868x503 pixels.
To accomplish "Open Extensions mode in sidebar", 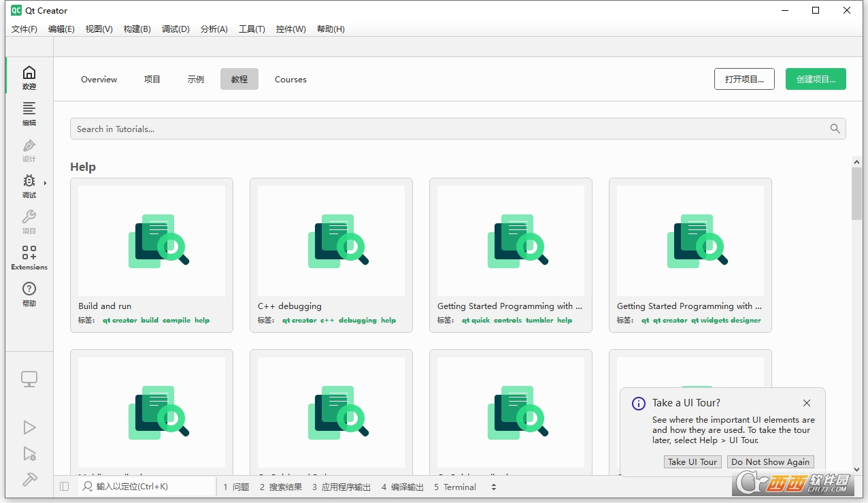I will pos(29,257).
